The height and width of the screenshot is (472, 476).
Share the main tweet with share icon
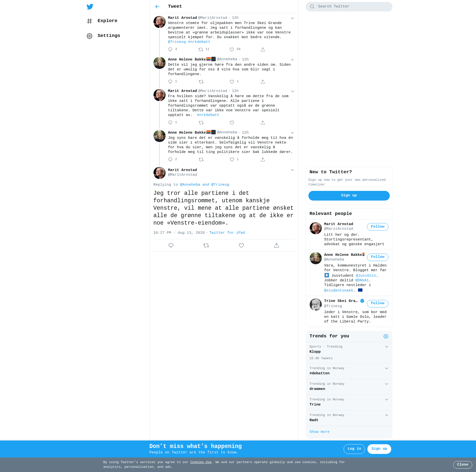pos(276,245)
